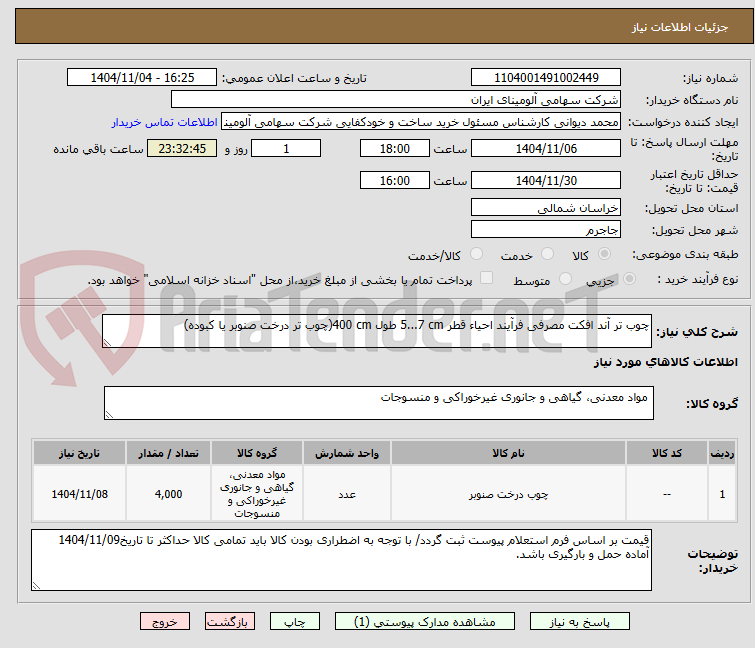Image resolution: width=755 pixels, height=648 pixels.
Task: Click the remaining time field 23:32:45
Action: pyautogui.click(x=182, y=148)
